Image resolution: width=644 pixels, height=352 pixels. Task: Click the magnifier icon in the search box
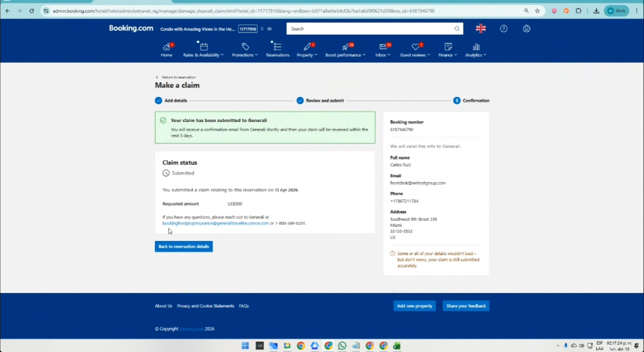tap(456, 29)
